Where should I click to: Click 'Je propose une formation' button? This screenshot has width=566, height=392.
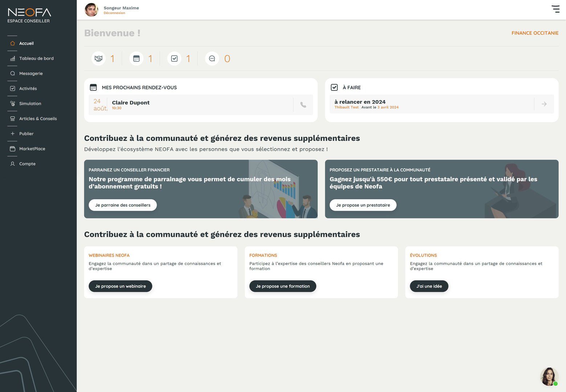pos(283,286)
